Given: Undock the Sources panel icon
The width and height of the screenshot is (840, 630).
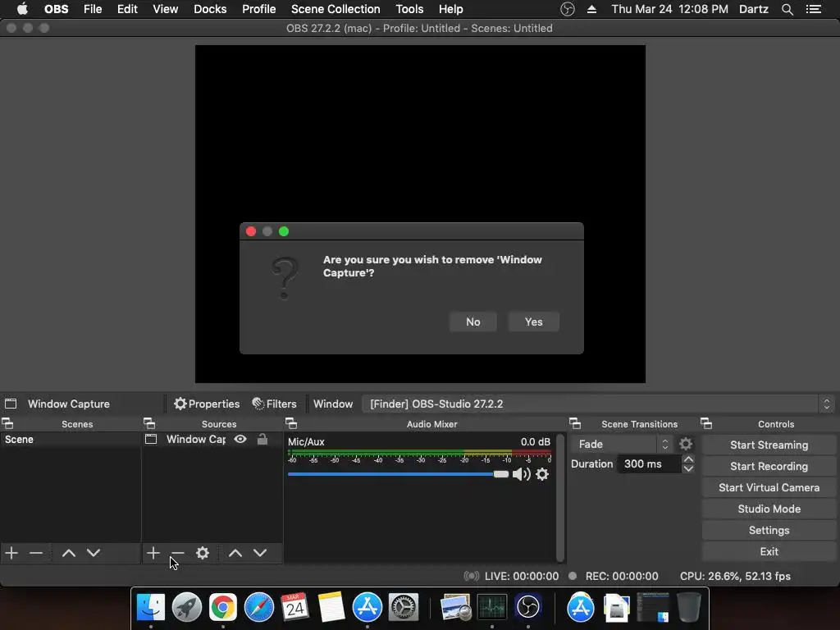Looking at the screenshot, I should (x=149, y=424).
